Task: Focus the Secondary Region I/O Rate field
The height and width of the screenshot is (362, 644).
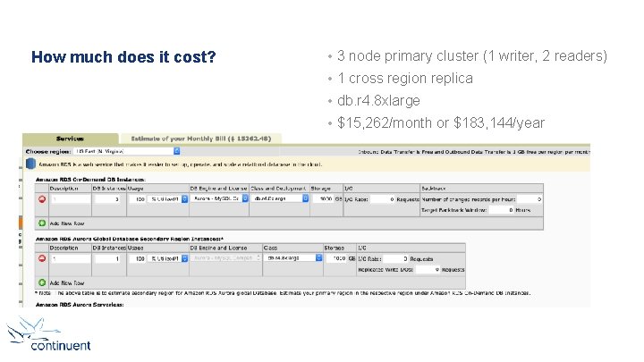Action: pos(395,258)
